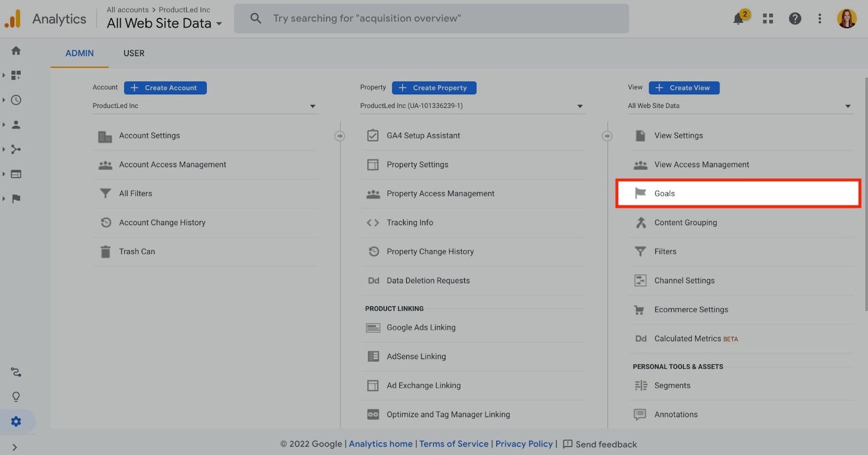Open View Settings

click(741, 136)
